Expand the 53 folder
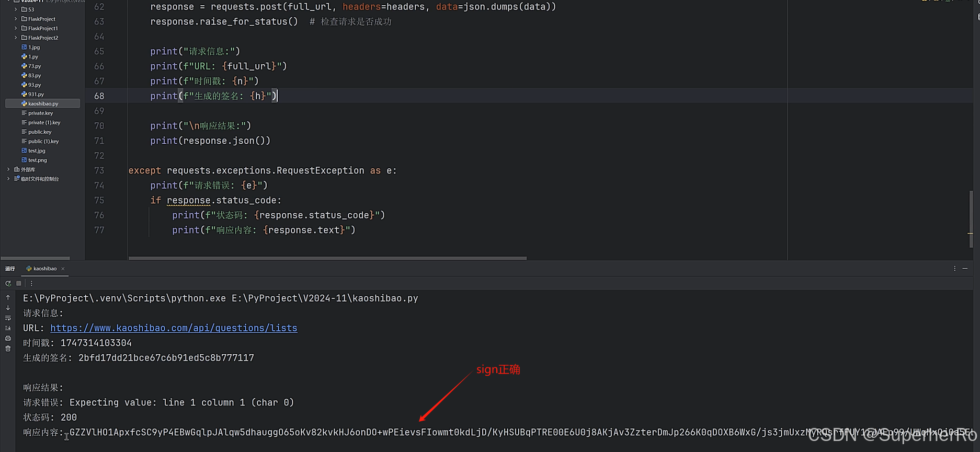Viewport: 980px width, 452px height. pos(16,9)
